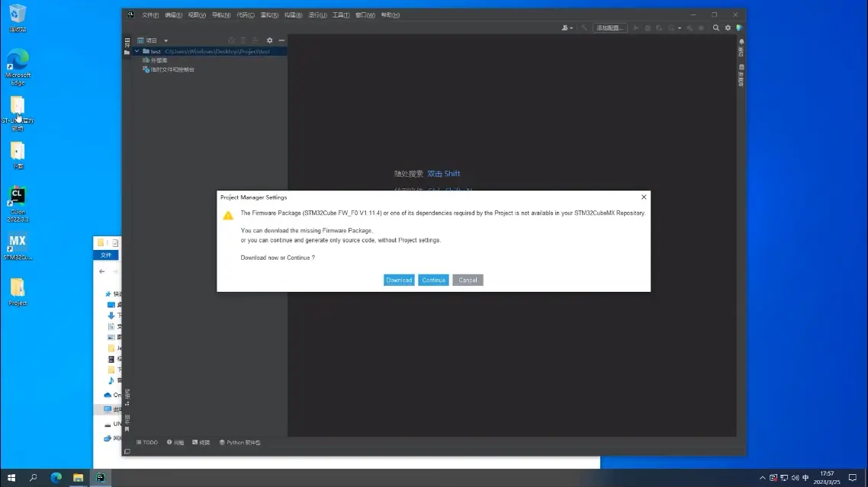Click the 双击 Shift search hint link

[443, 174]
